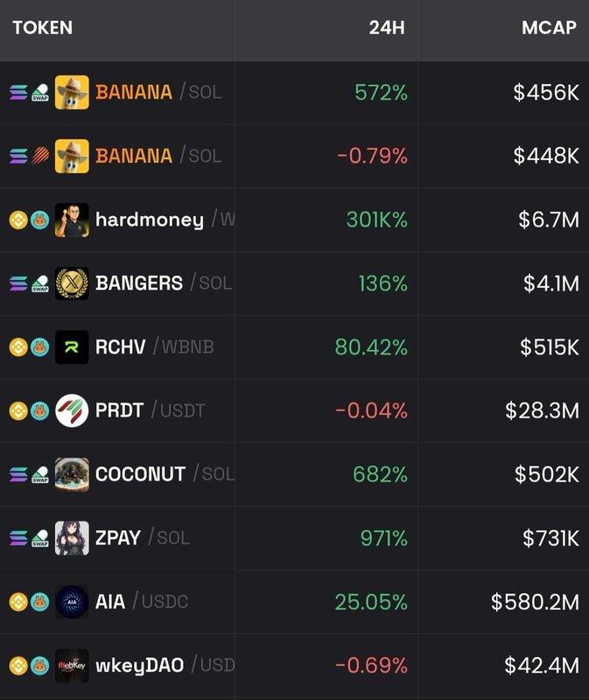Click the Solana chain icon on ZPAY row
Screen dimensions: 589x700
(18, 538)
